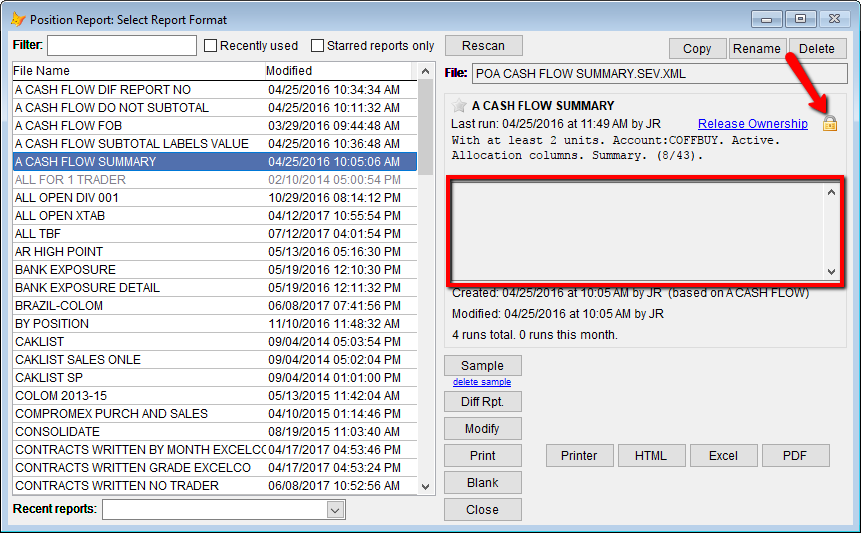Image resolution: width=861 pixels, height=533 pixels.
Task: Sort by File Name column header
Action: tap(138, 71)
